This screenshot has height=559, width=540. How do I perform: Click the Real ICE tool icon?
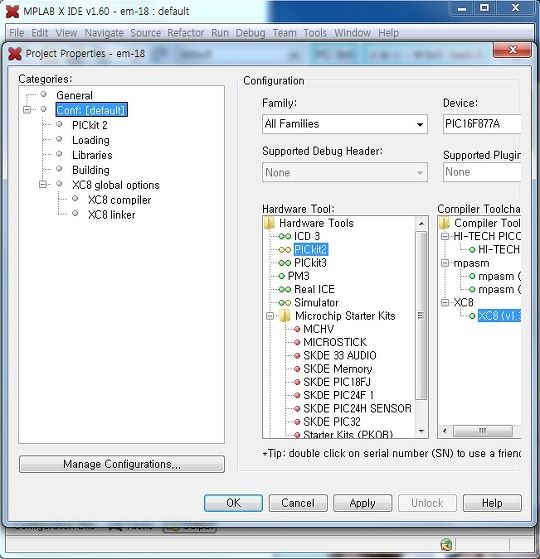pos(284,289)
